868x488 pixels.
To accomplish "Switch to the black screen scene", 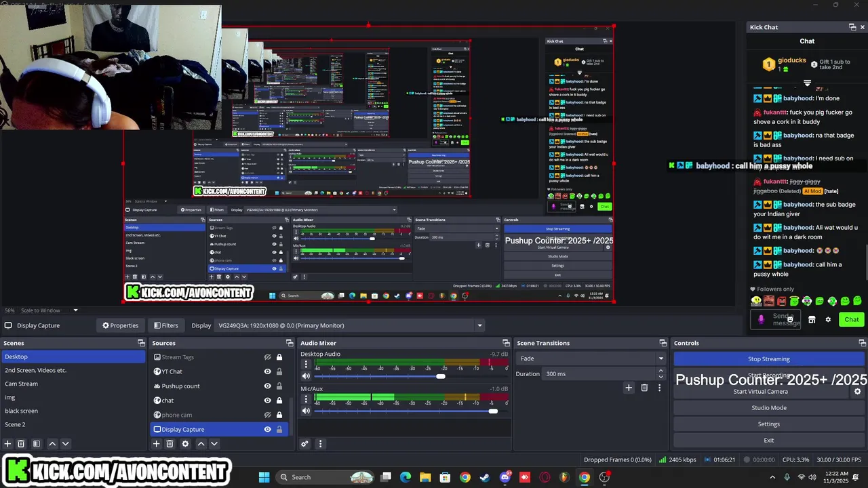I will 73,411.
